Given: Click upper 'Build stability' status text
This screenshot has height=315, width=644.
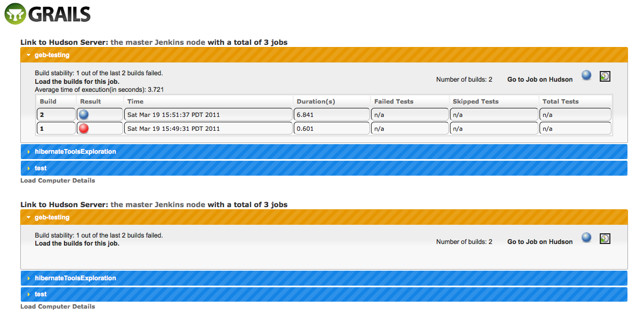Looking at the screenshot, I should pyautogui.click(x=99, y=73).
